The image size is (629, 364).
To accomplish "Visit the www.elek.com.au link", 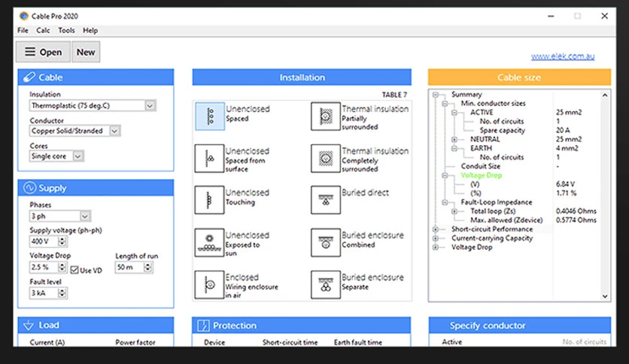I will point(563,56).
